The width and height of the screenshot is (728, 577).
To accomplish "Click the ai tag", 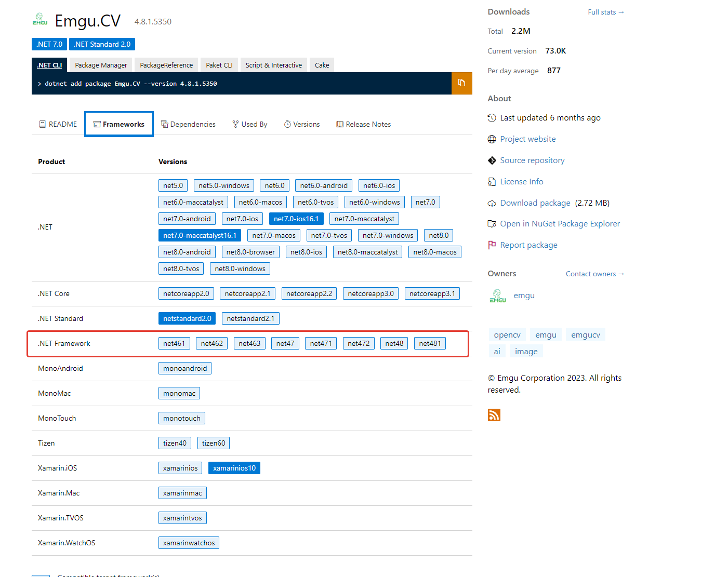I will [497, 352].
